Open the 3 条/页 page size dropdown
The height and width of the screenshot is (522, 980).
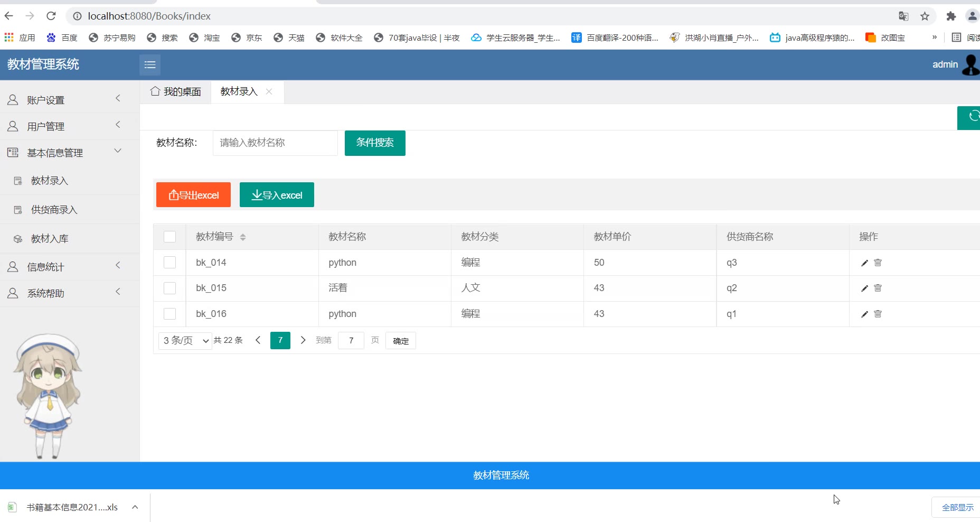(185, 341)
